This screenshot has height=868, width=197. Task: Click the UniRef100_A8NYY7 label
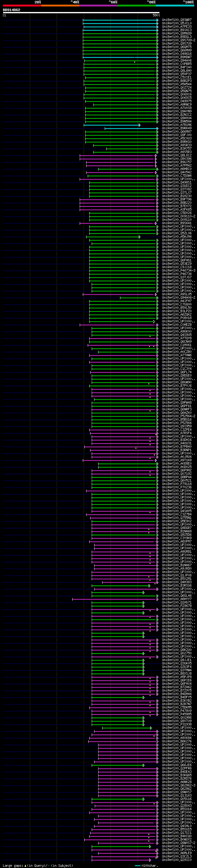(x=176, y=599)
